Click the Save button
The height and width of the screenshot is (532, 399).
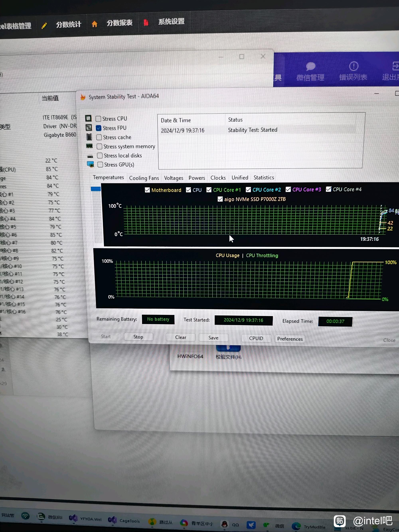[x=213, y=338]
